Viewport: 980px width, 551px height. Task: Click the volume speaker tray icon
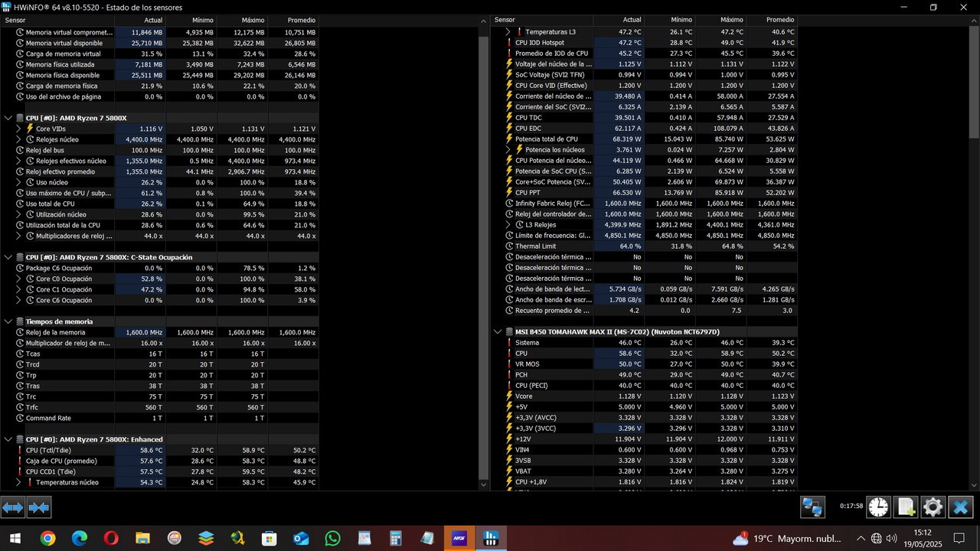click(x=892, y=539)
